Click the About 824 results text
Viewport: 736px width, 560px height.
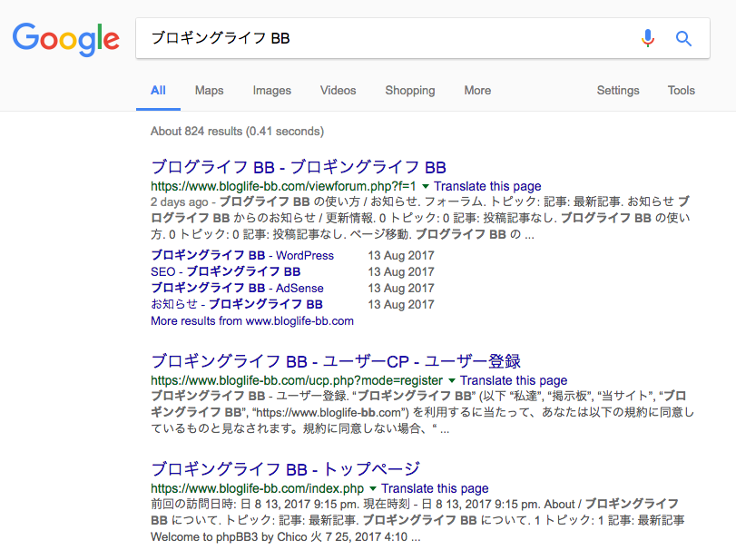237,132
